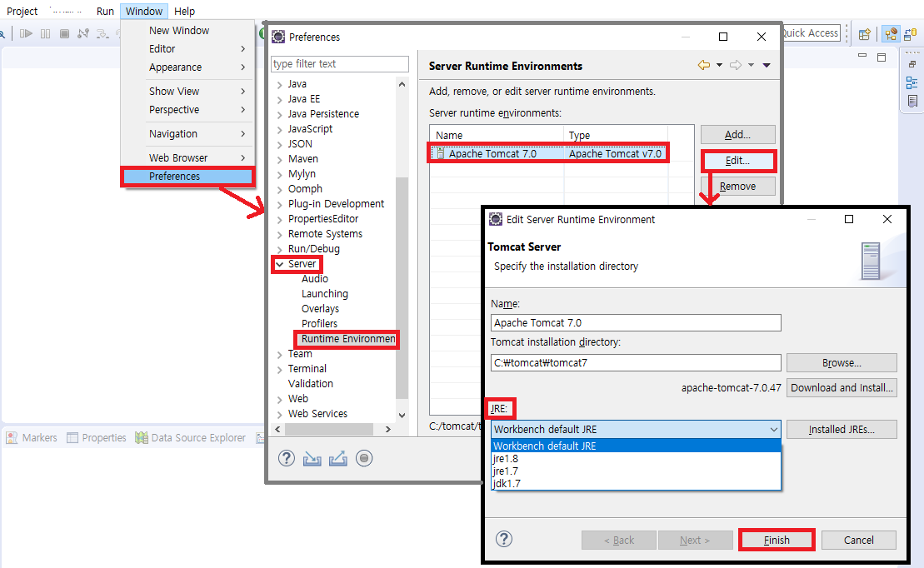Click the Import preferences icon

(x=312, y=458)
